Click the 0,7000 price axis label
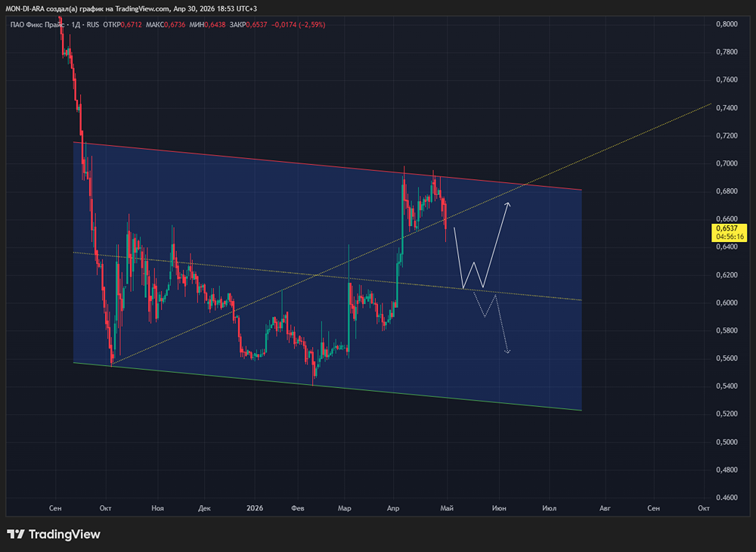The image size is (756, 552). pos(727,164)
